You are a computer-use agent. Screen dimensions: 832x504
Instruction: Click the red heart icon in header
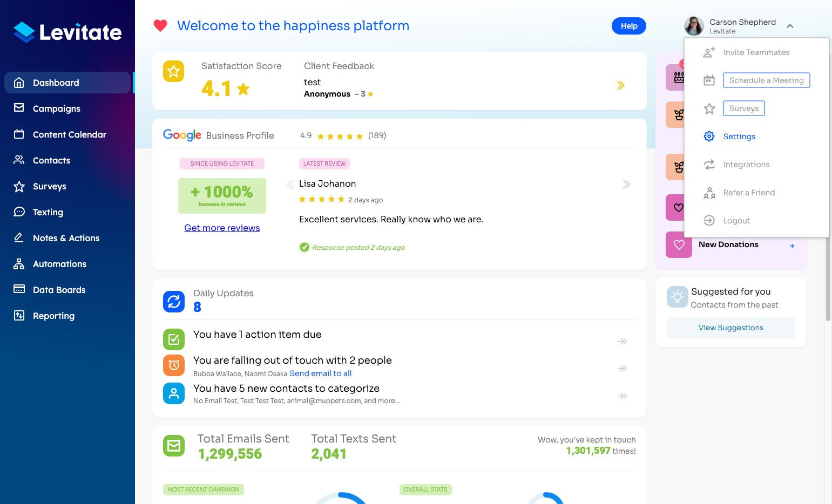click(160, 26)
